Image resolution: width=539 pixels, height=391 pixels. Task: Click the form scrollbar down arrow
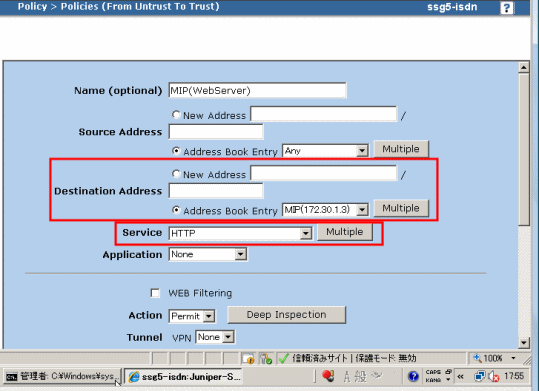tap(524, 343)
